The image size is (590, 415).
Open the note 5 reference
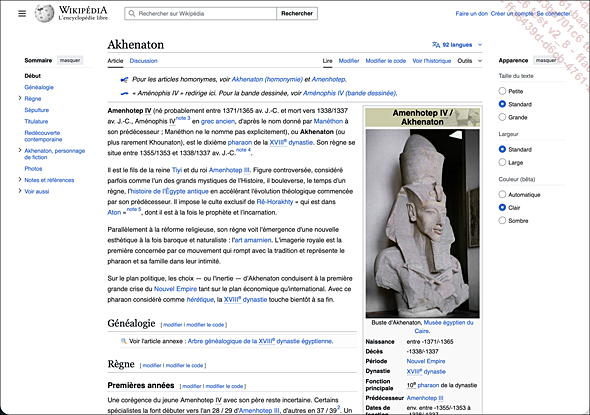(x=134, y=209)
